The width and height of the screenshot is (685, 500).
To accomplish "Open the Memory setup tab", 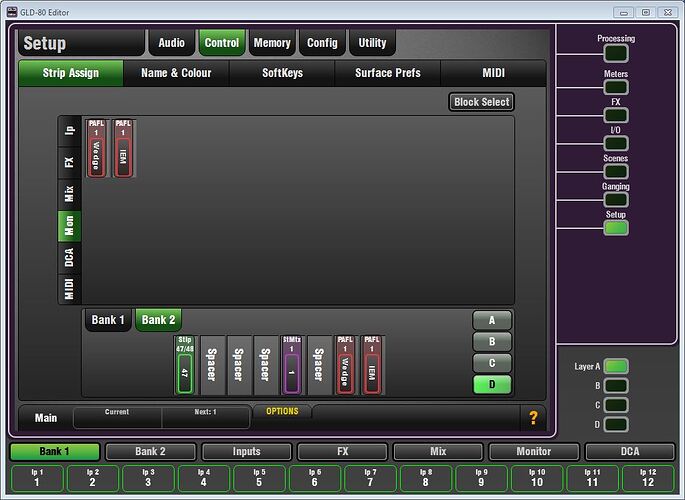I will coord(272,43).
